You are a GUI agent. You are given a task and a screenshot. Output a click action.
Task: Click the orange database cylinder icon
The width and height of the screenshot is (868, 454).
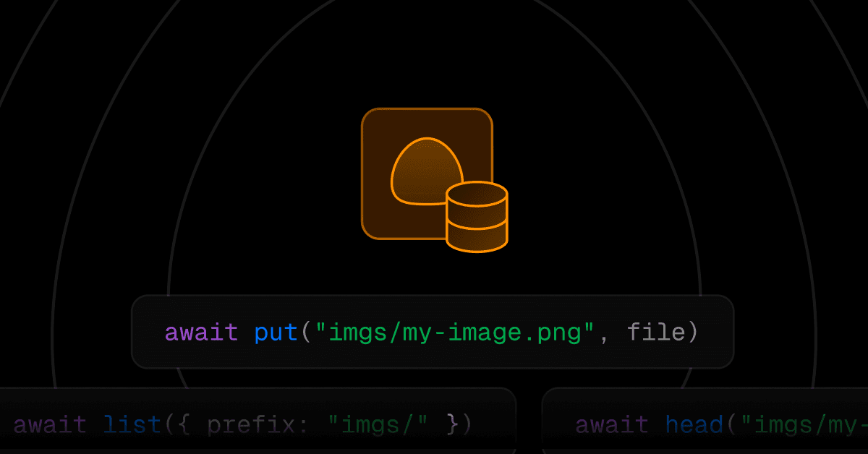pos(477,217)
